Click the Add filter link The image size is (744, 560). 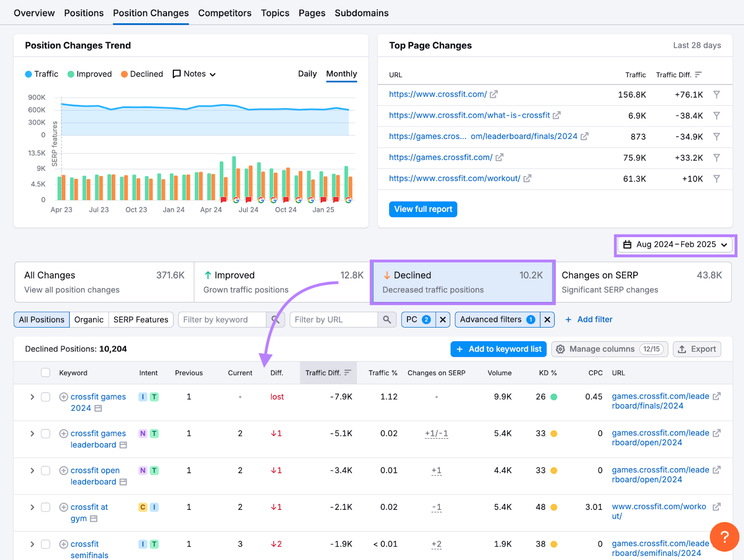point(594,319)
